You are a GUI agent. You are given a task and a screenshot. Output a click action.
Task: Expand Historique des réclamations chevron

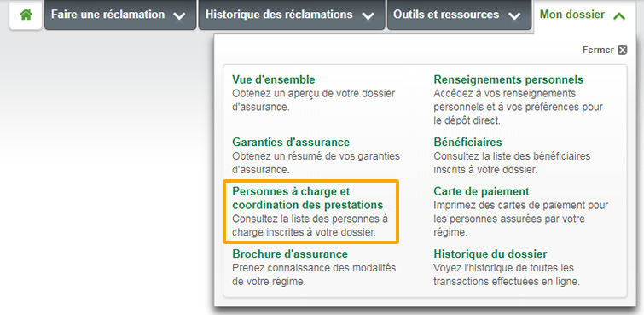pyautogui.click(x=368, y=16)
